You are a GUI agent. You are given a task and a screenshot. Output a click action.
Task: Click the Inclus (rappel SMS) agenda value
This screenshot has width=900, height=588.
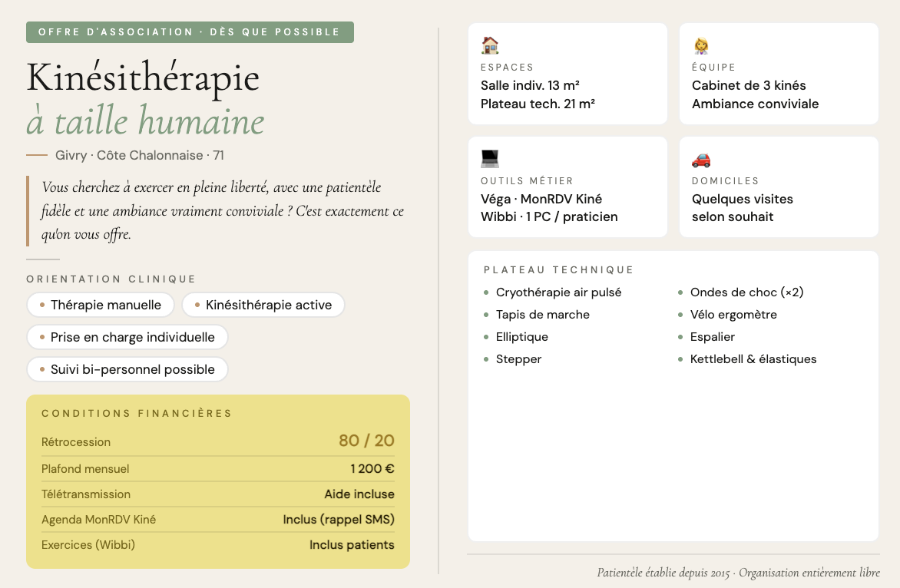(339, 520)
